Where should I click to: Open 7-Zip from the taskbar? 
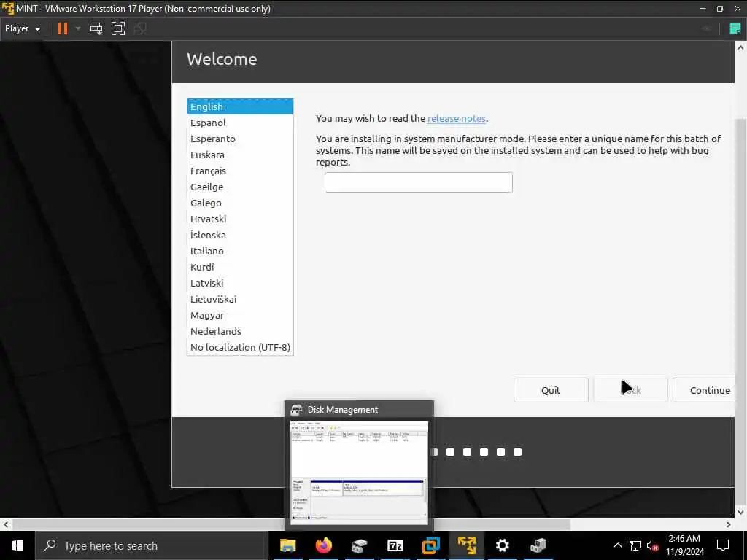tap(395, 545)
